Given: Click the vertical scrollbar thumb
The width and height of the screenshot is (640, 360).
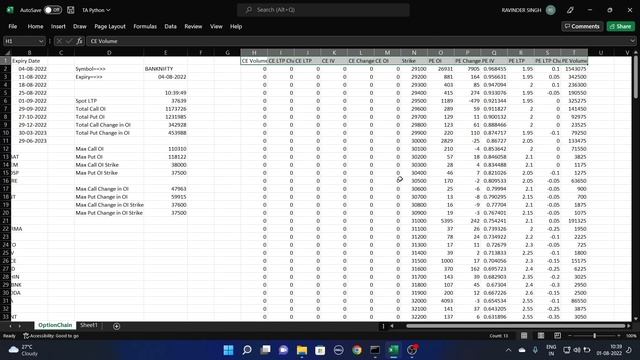Looking at the screenshot, I should 636,78.
